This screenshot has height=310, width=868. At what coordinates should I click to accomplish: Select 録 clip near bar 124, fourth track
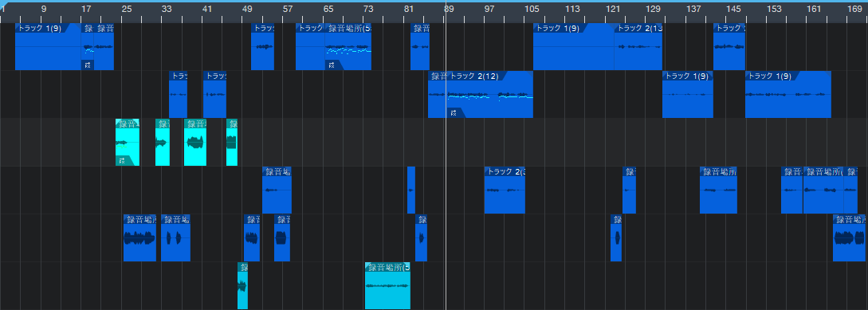click(x=629, y=190)
